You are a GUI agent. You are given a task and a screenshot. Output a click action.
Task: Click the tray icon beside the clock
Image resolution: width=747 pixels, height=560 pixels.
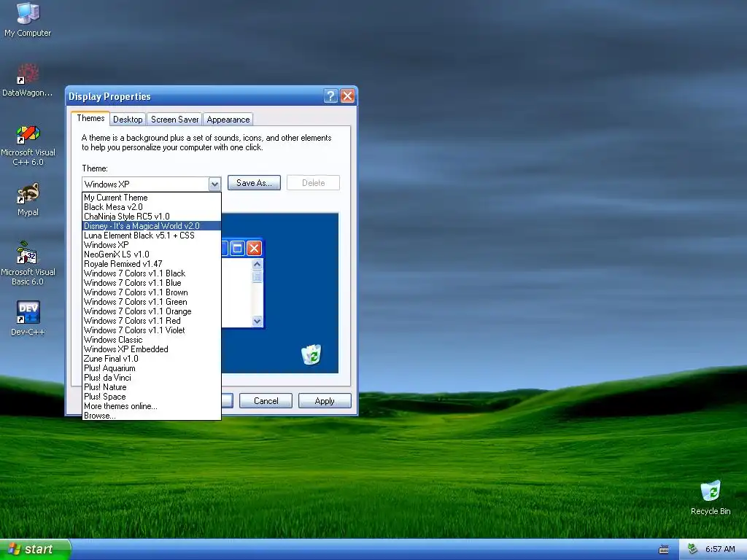pos(693,549)
